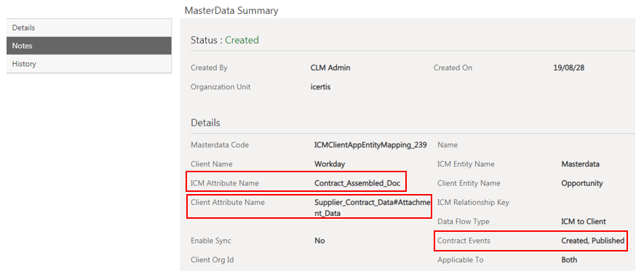The width and height of the screenshot is (644, 274).
Task: Click the icertis organization unit value
Action: point(320,86)
